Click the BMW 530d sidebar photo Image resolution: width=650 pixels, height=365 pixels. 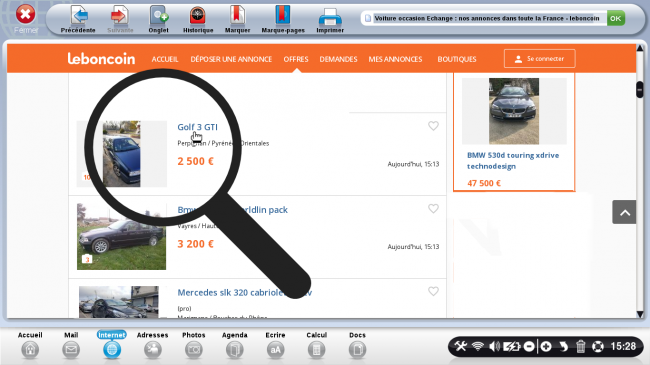[x=514, y=111]
